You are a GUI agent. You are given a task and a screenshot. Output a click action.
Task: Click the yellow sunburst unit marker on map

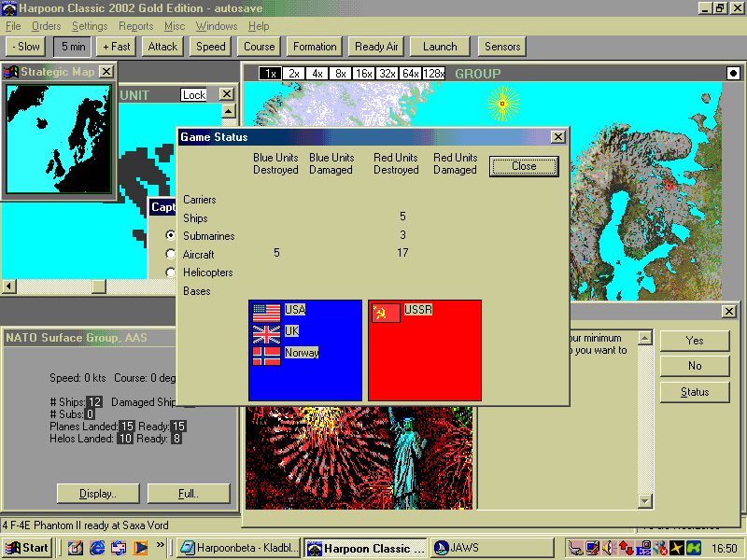pos(502,104)
